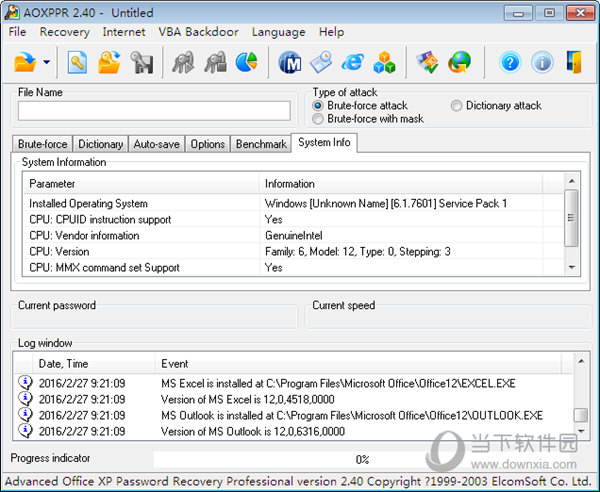Click the blue circled M toolbar icon

pyautogui.click(x=290, y=63)
